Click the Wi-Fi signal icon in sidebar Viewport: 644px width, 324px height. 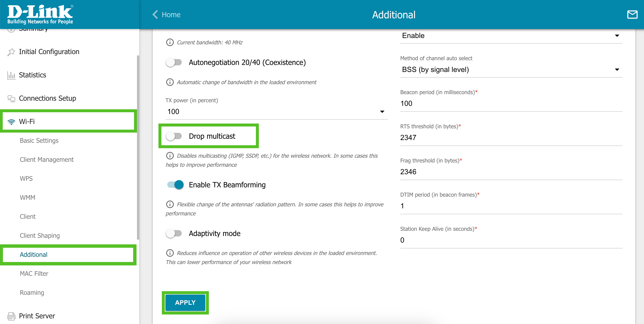coord(11,122)
